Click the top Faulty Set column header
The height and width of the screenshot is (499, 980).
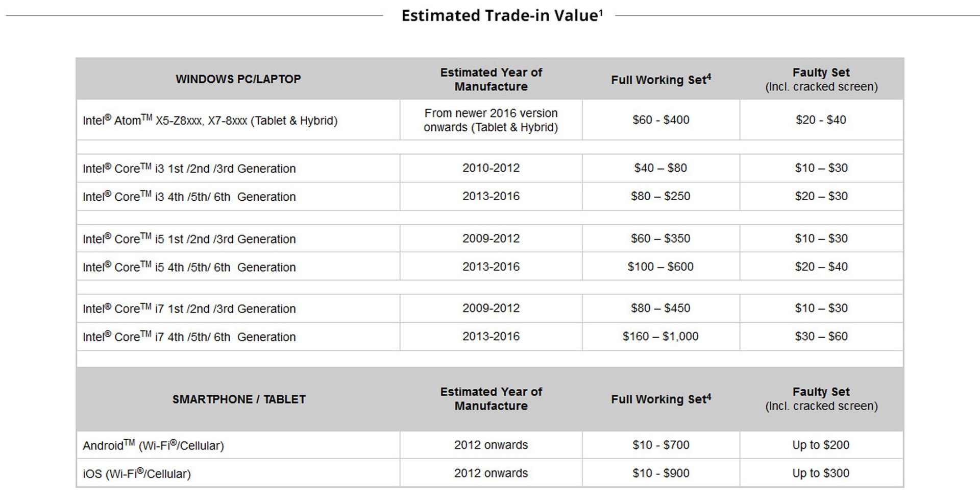coord(821,80)
